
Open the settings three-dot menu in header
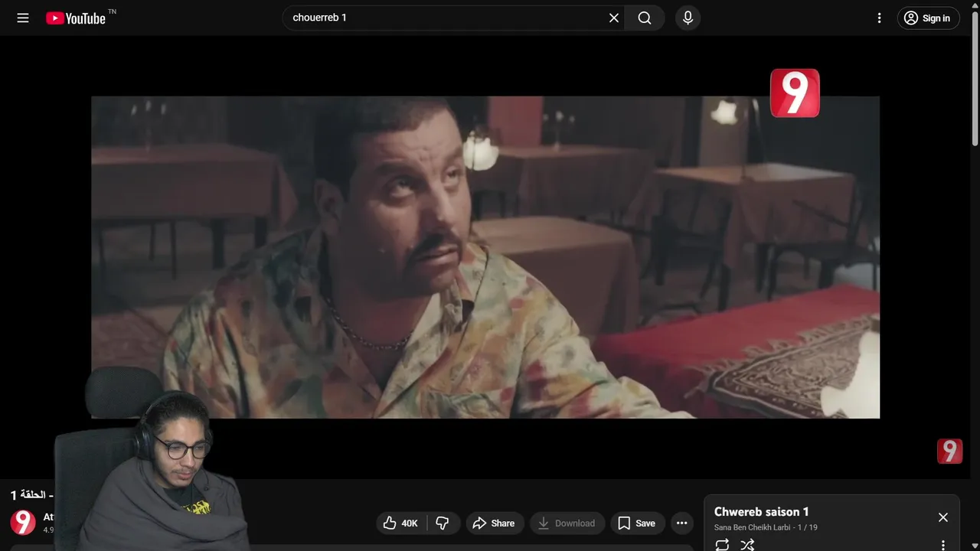point(879,18)
